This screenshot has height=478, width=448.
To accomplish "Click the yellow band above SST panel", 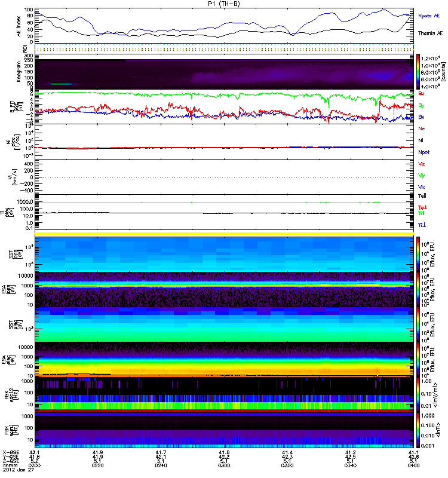I will (224, 233).
